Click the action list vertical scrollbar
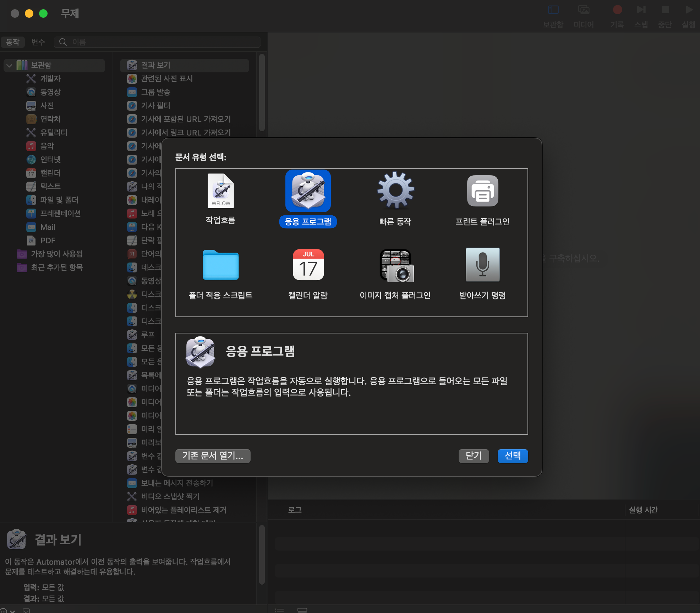Viewport: 700px width, 613px height. pos(262,93)
